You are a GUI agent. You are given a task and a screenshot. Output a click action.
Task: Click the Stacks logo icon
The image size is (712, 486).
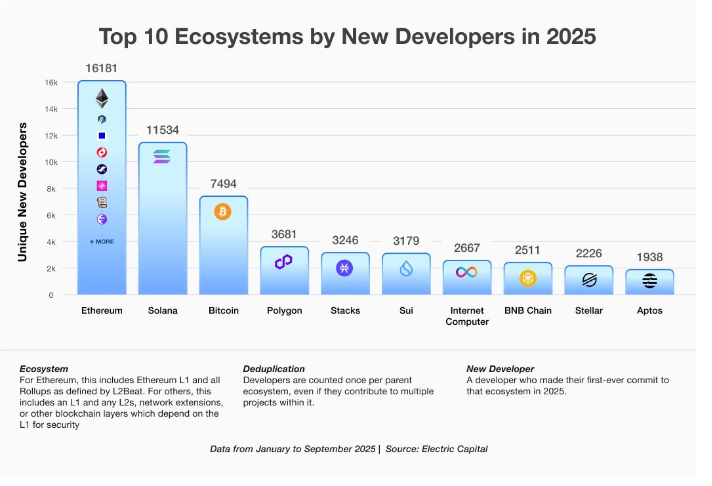click(x=345, y=267)
